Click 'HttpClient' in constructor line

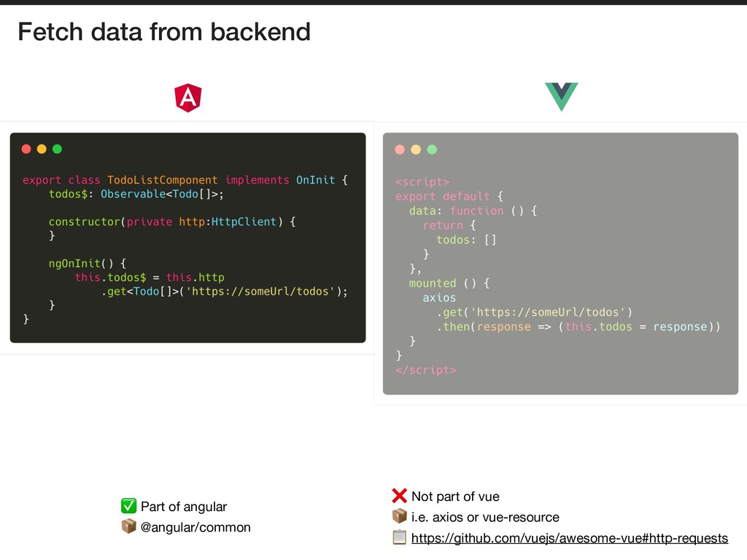pos(244,222)
